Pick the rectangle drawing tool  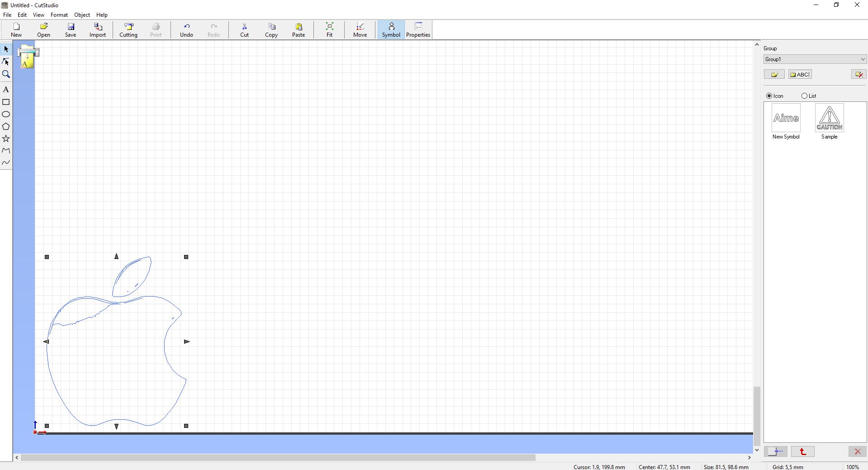(x=6, y=102)
